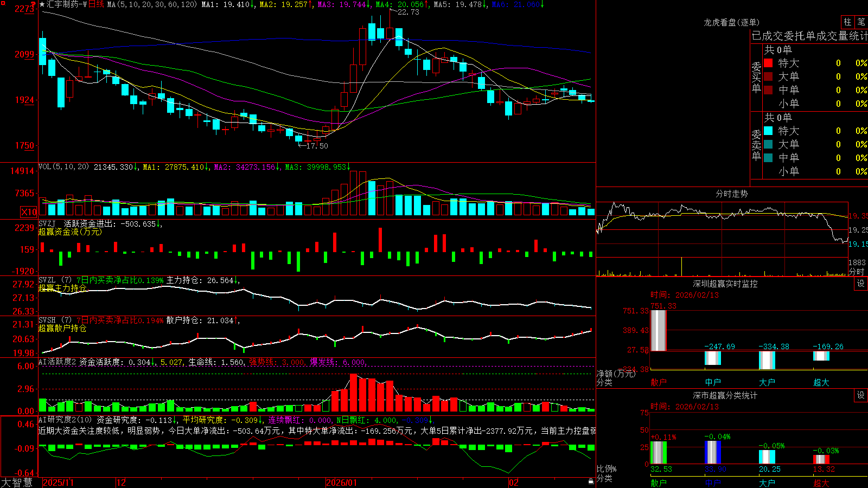Click the 已成交委托单成交量统计 header
The height and width of the screenshot is (488, 868).
coord(809,36)
